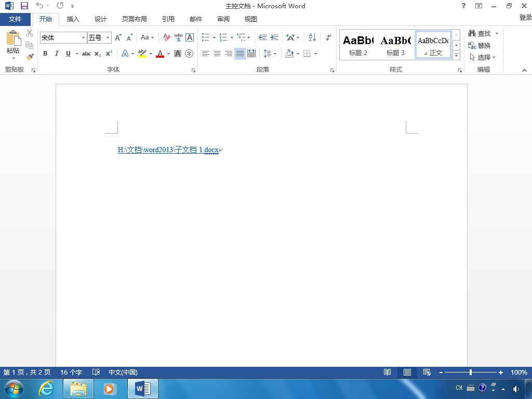This screenshot has height=399, width=532.
Task: Click Sign in (登录) at top right
Action: click(x=526, y=18)
